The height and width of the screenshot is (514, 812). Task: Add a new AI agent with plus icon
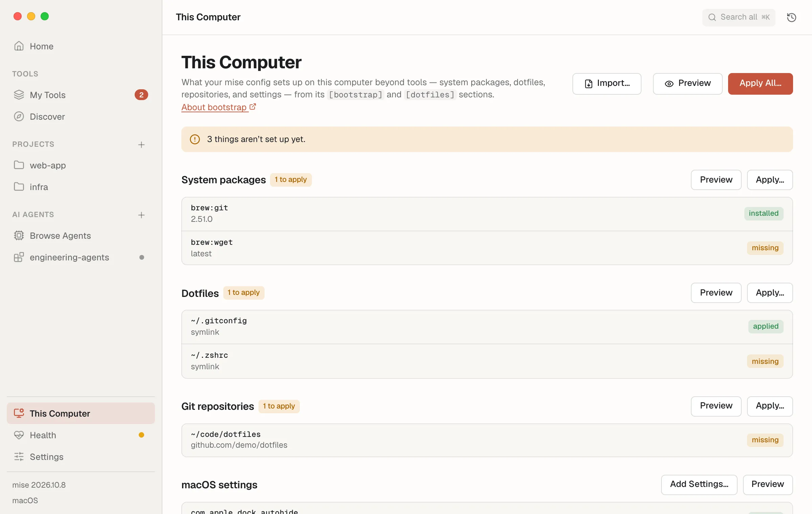pyautogui.click(x=141, y=215)
